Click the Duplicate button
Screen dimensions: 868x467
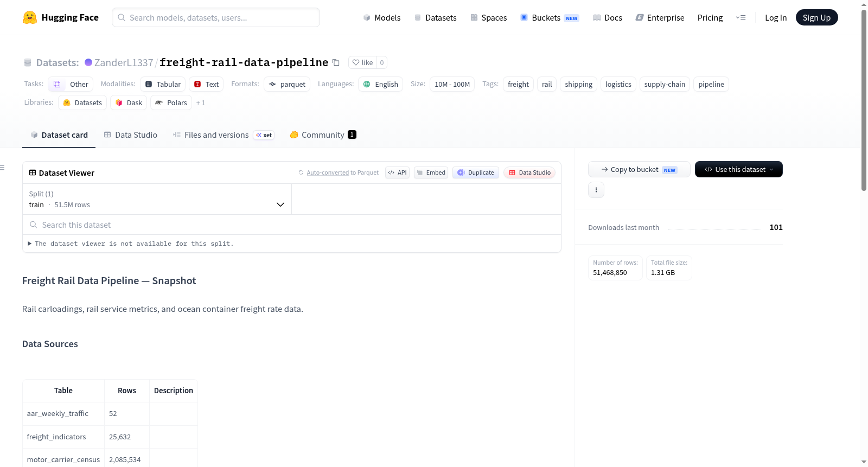point(476,172)
